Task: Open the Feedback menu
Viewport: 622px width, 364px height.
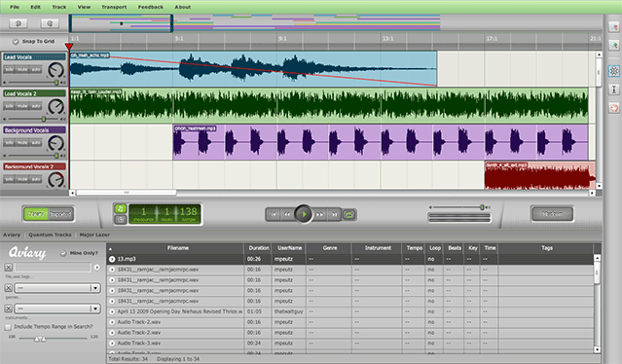Action: tap(150, 7)
